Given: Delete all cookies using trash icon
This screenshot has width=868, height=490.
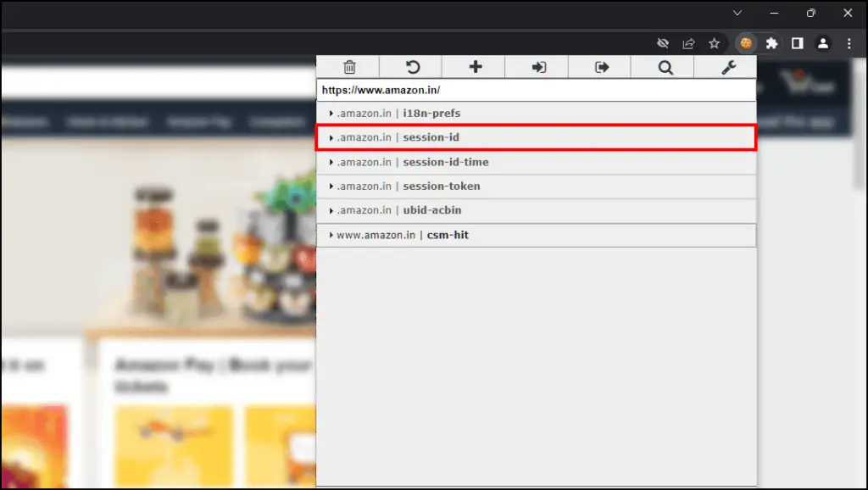Looking at the screenshot, I should [348, 67].
